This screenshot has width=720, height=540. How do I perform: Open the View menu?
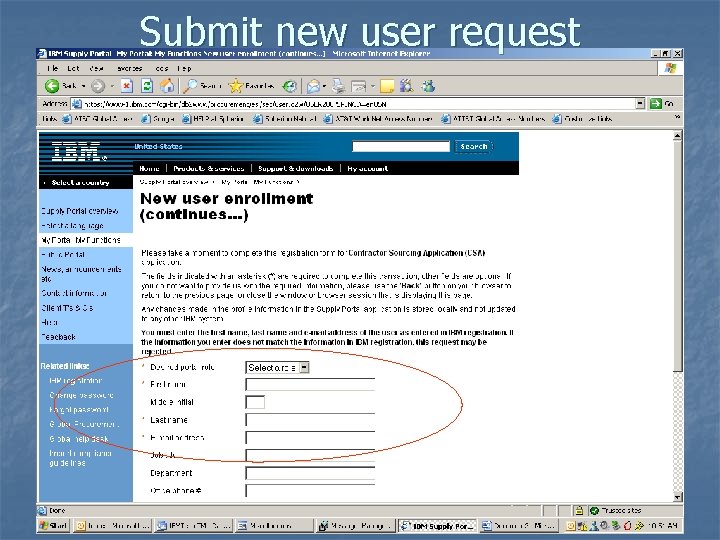(x=96, y=68)
